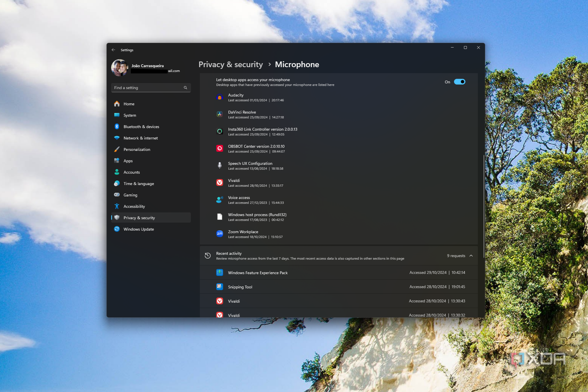Open Windows Update settings

click(x=139, y=229)
